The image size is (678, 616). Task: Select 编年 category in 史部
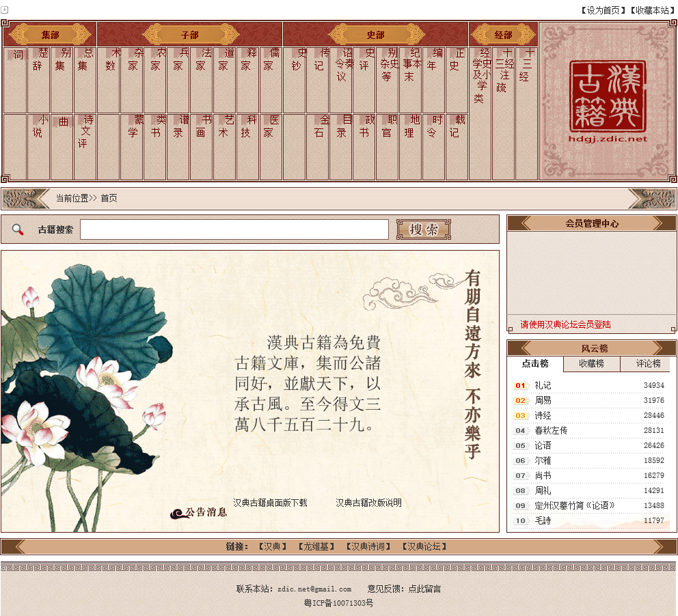pos(434,61)
